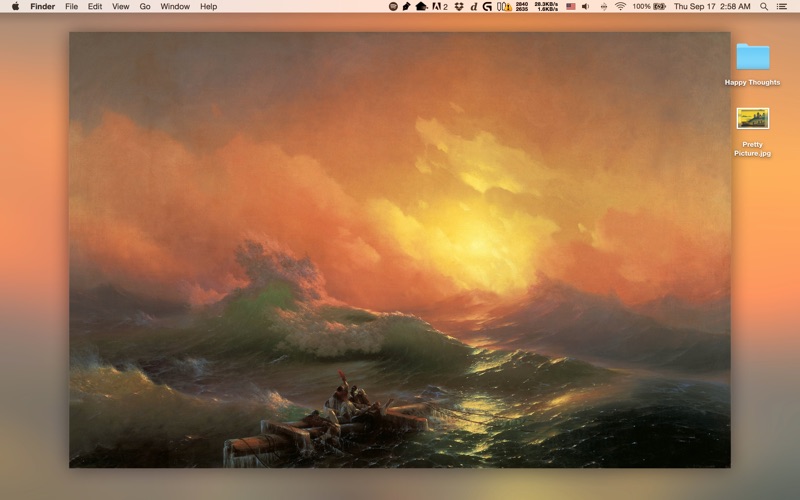Open the battery 100% status menu
Screen dimensions: 800x500
tap(649, 7)
